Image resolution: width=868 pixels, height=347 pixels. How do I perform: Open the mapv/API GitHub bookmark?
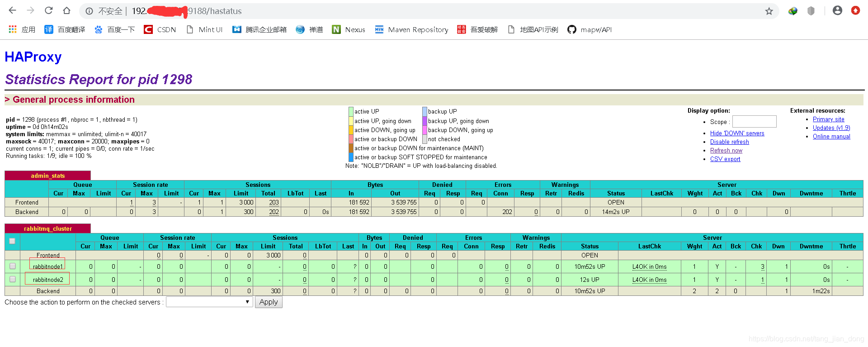590,29
